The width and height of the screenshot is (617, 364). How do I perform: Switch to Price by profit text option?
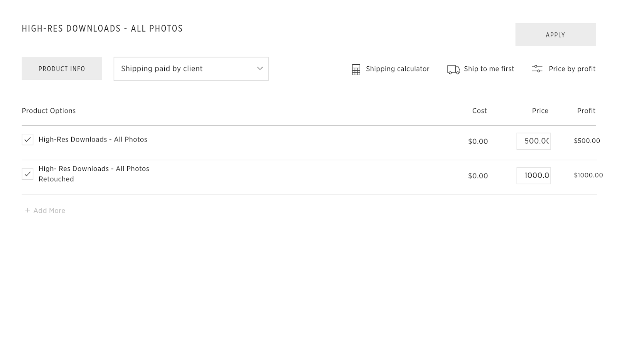pos(572,69)
